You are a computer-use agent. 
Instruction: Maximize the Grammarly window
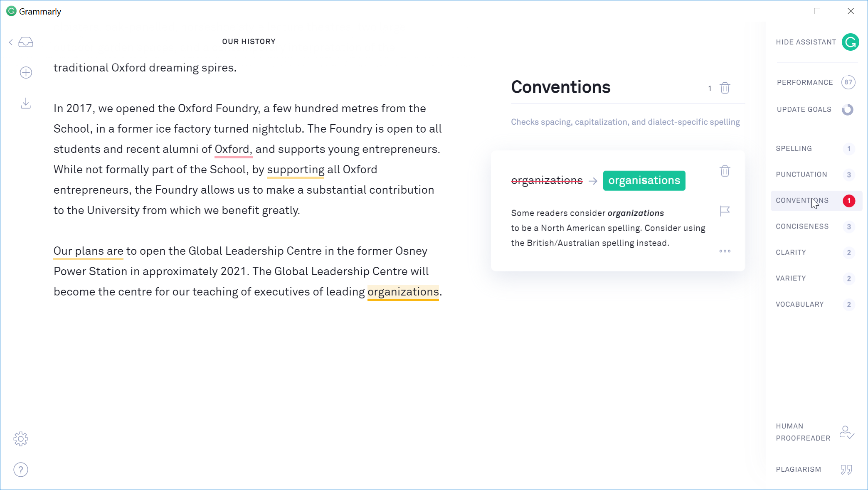pyautogui.click(x=817, y=11)
